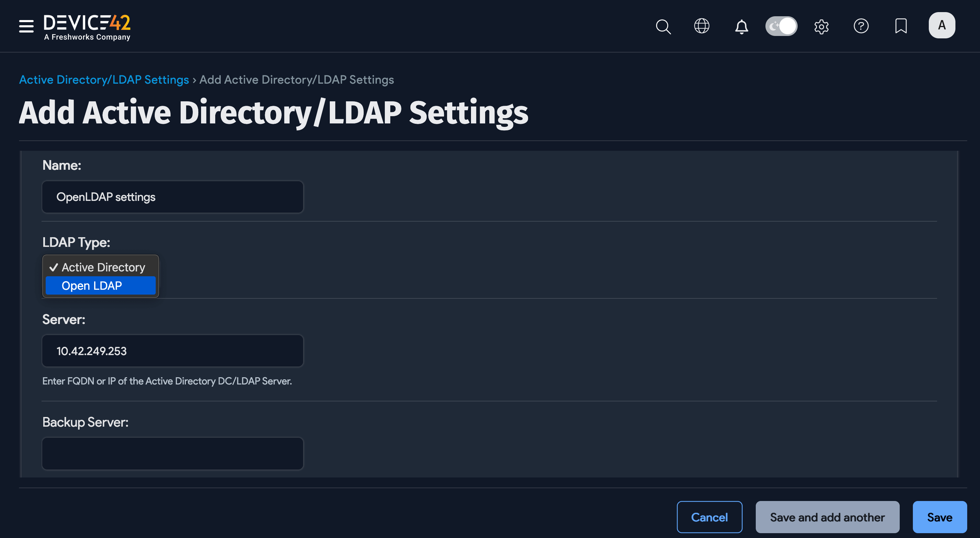Screen dimensions: 980x538
Task: View notifications via the bell icon
Action: click(x=741, y=26)
